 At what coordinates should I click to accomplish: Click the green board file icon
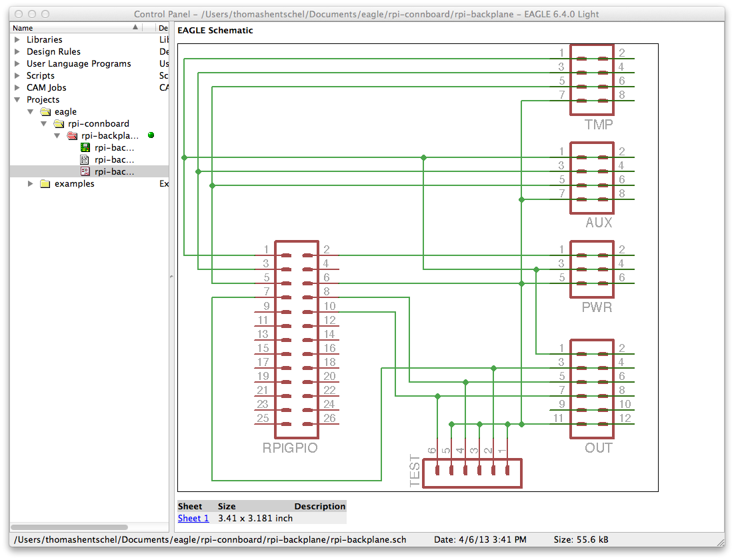pos(85,147)
